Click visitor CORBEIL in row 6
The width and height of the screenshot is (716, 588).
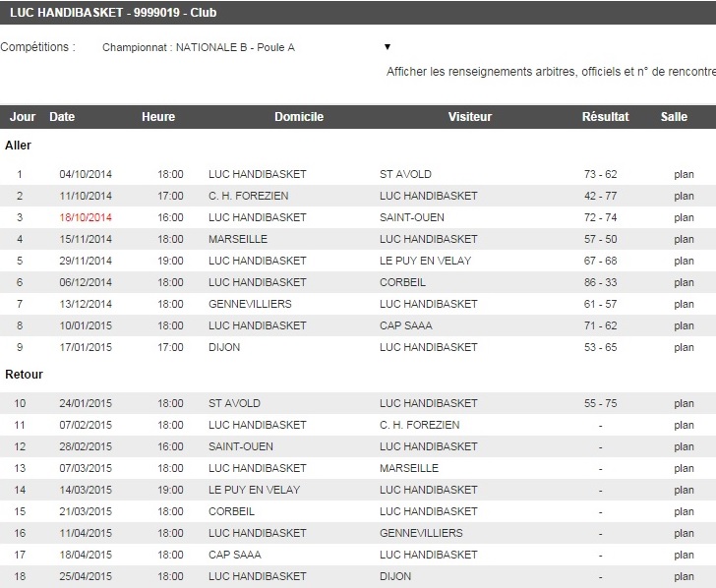tap(403, 282)
